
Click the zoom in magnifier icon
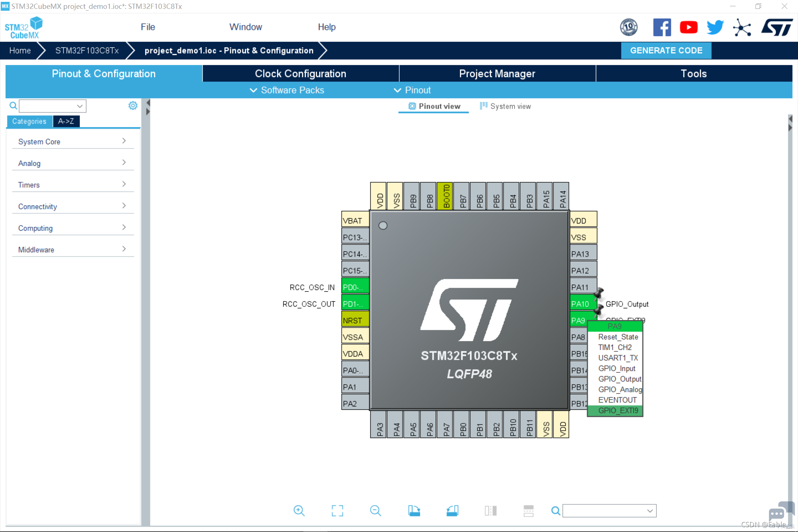coord(299,511)
